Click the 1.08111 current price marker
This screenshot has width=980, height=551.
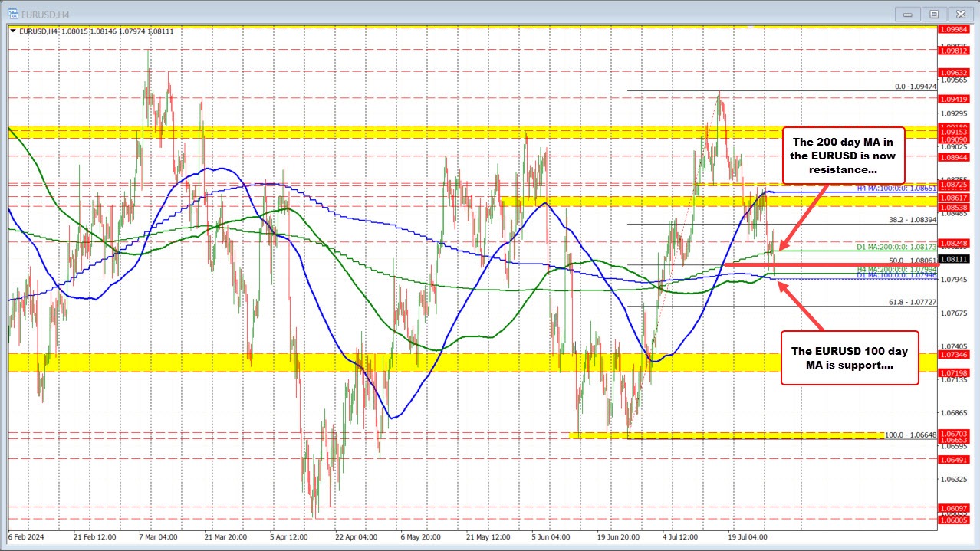click(955, 260)
